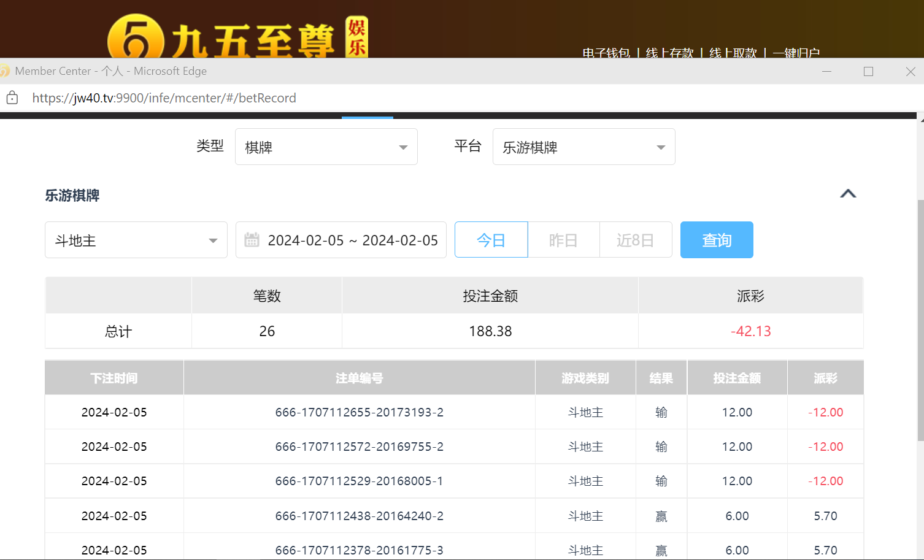The width and height of the screenshot is (924, 560).
Task: Click order number 666-1707112438-20164240-2
Action: tap(360, 516)
